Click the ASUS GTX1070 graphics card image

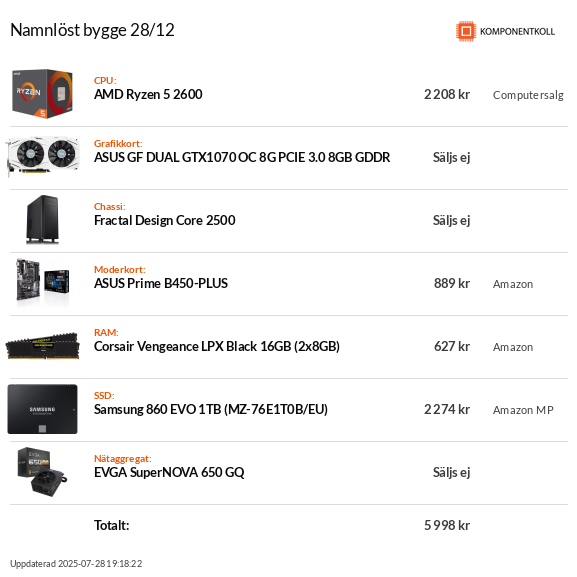(43, 156)
